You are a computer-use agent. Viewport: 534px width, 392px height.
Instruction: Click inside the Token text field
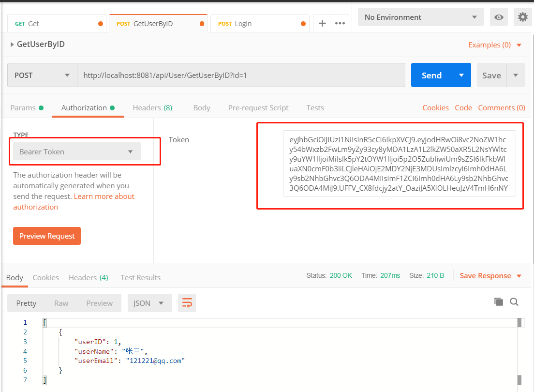(x=399, y=163)
